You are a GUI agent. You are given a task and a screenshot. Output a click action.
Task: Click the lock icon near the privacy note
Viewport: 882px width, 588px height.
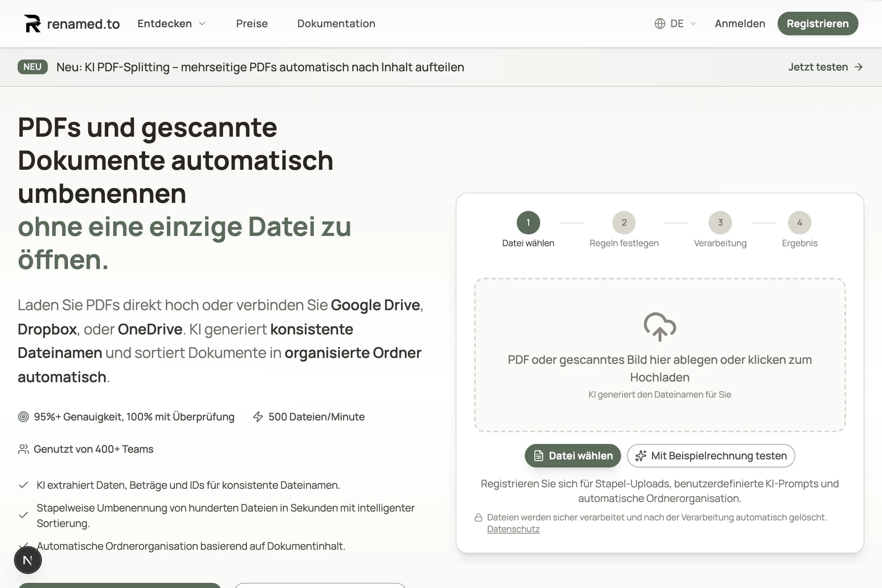click(x=478, y=517)
